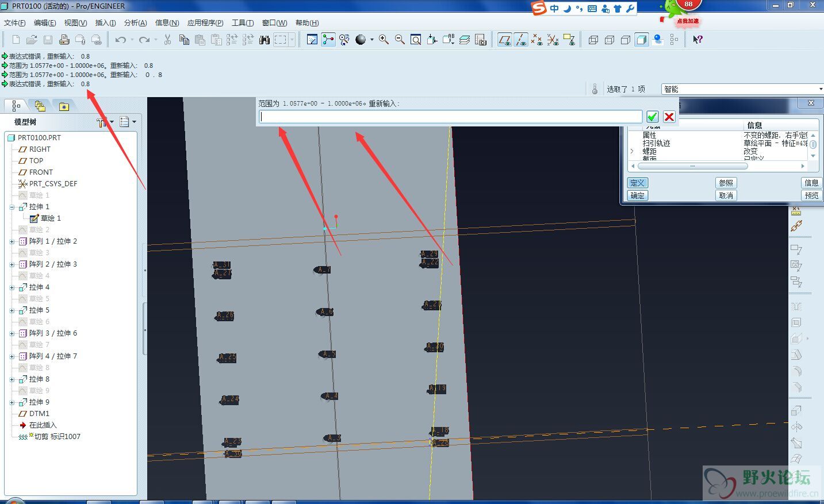The image size is (824, 504).
Task: Expand the 拉伸 5 tree node
Action: point(12,310)
